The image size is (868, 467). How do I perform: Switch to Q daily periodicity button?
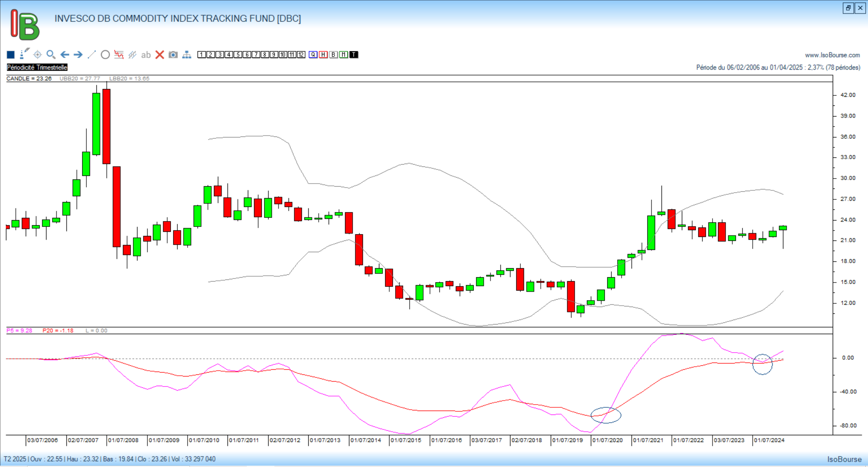click(x=313, y=55)
